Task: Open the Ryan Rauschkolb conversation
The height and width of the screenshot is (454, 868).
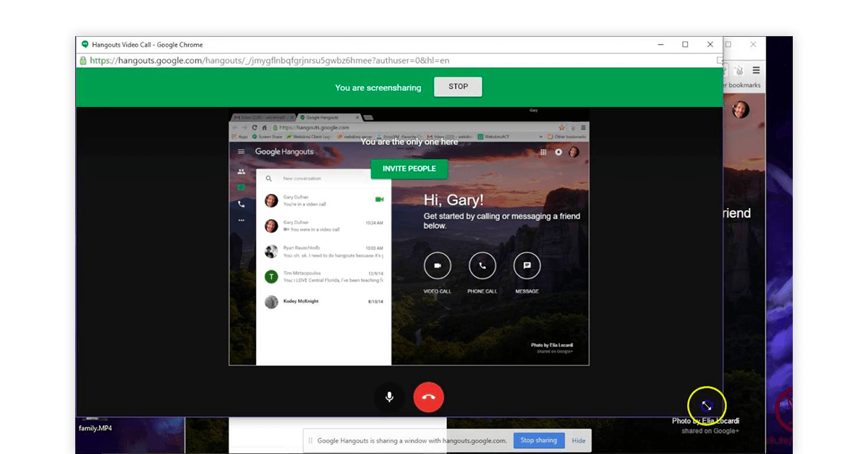Action: click(323, 252)
